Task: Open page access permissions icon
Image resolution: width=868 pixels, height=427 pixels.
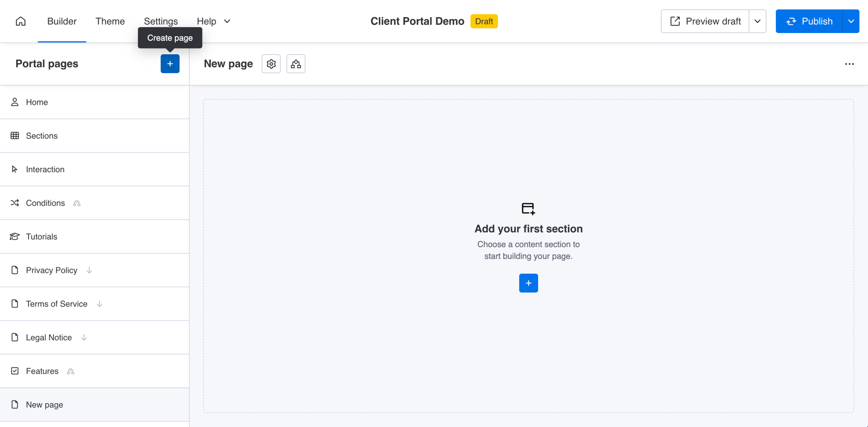Action: (x=295, y=64)
